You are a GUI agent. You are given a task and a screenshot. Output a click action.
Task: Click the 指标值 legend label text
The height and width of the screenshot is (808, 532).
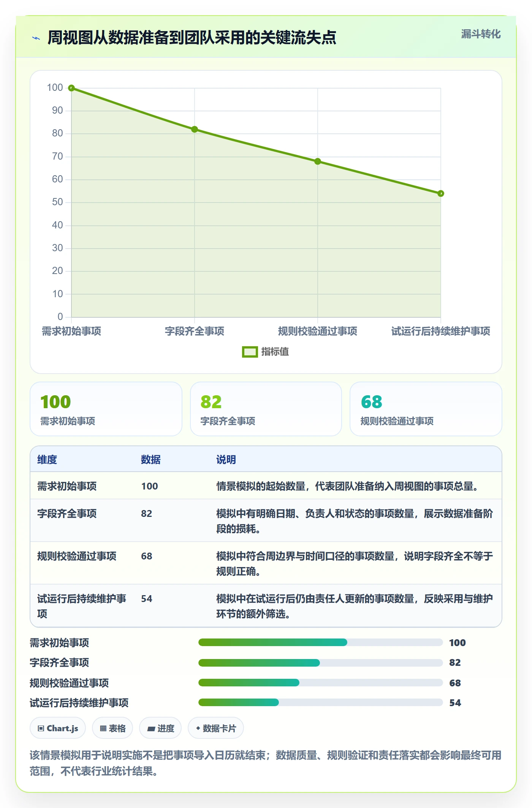tap(275, 352)
